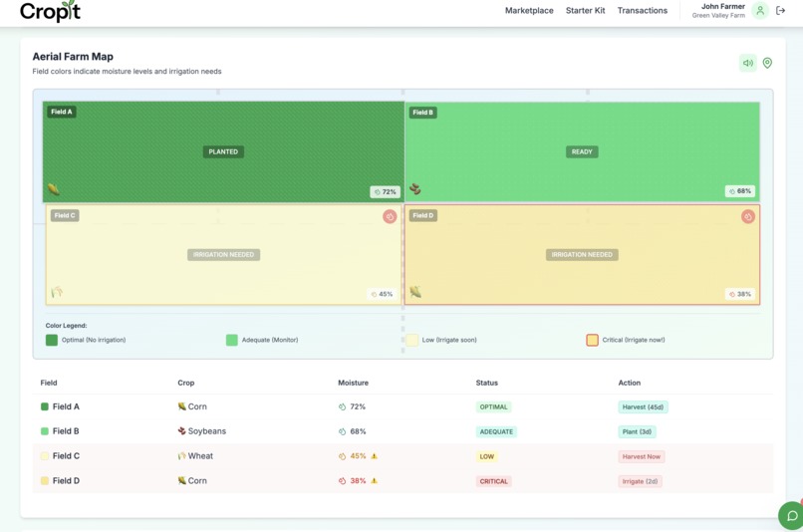803x532 pixels.
Task: Select the Field A label on map
Action: pos(62,112)
